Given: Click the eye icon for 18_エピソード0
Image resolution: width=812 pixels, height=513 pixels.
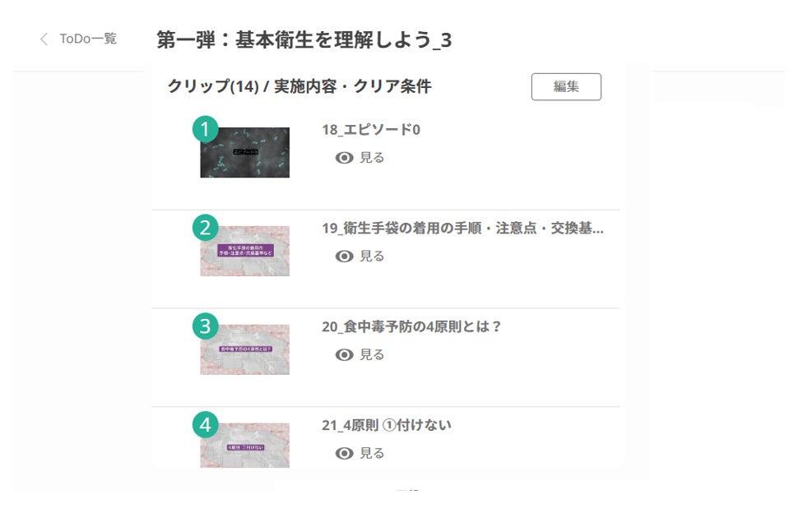Looking at the screenshot, I should [345, 158].
